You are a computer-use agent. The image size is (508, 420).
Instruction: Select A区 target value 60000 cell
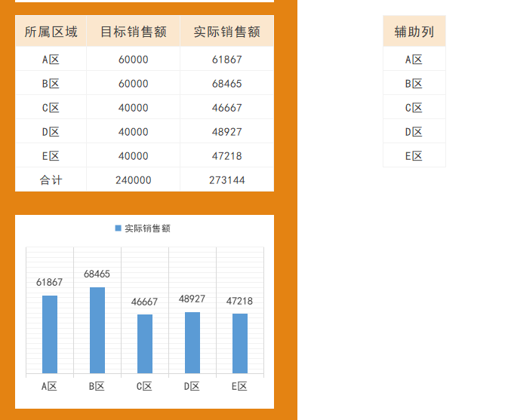[x=133, y=59]
